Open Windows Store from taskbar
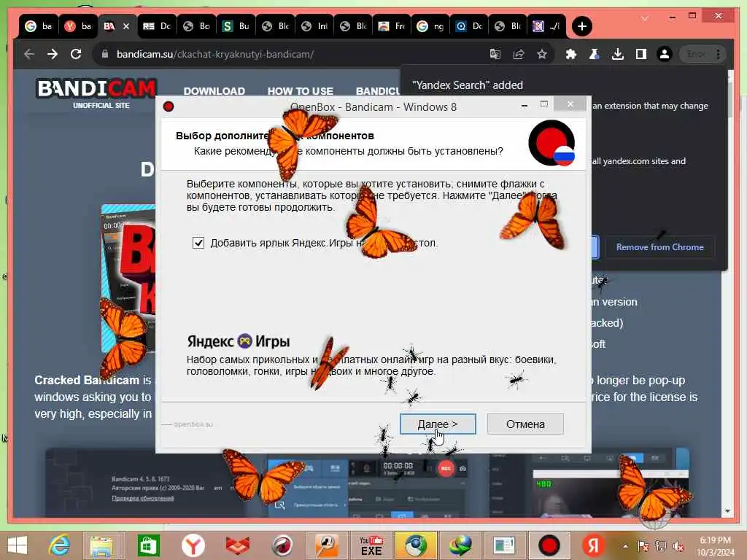Screen dimensions: 747x560 (147, 545)
